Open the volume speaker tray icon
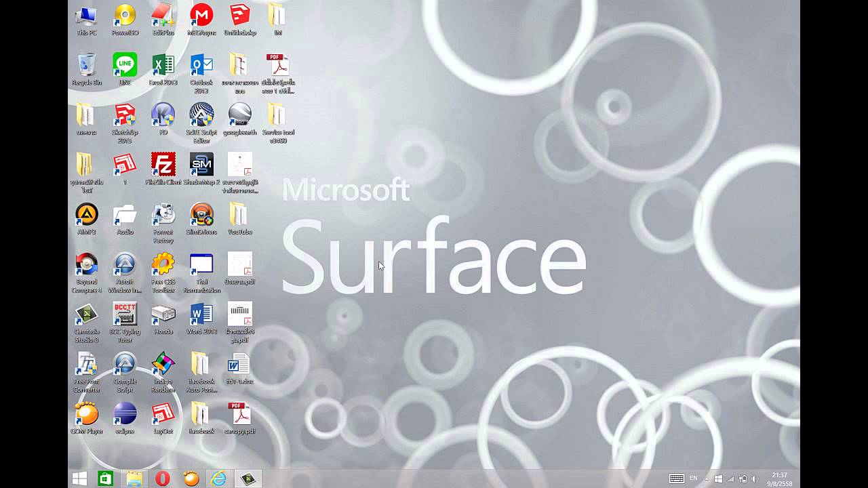This screenshot has width=868, height=488. click(754, 479)
